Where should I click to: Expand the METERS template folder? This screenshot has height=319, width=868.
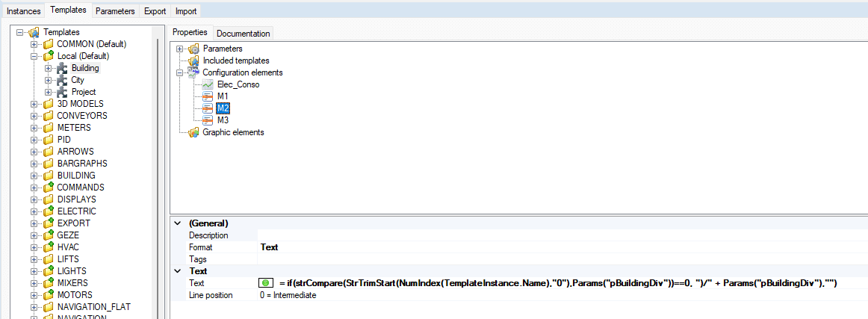pos(34,128)
